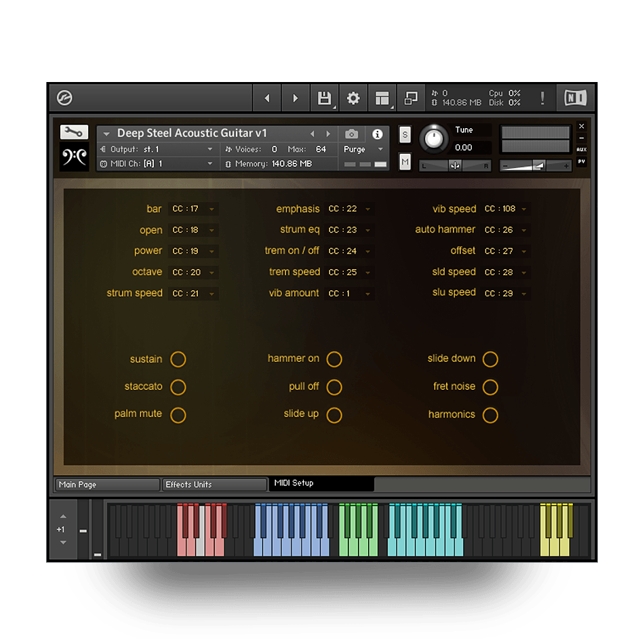Mute the instrument with M button

pyautogui.click(x=405, y=162)
